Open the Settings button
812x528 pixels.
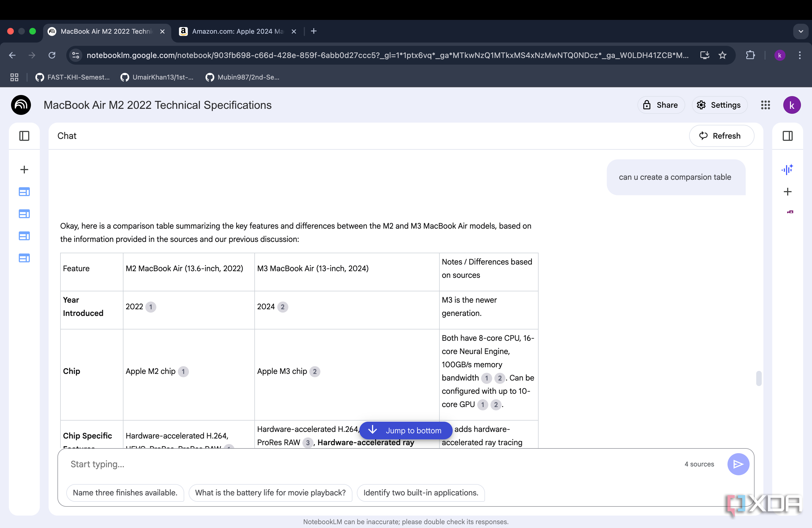(x=719, y=105)
